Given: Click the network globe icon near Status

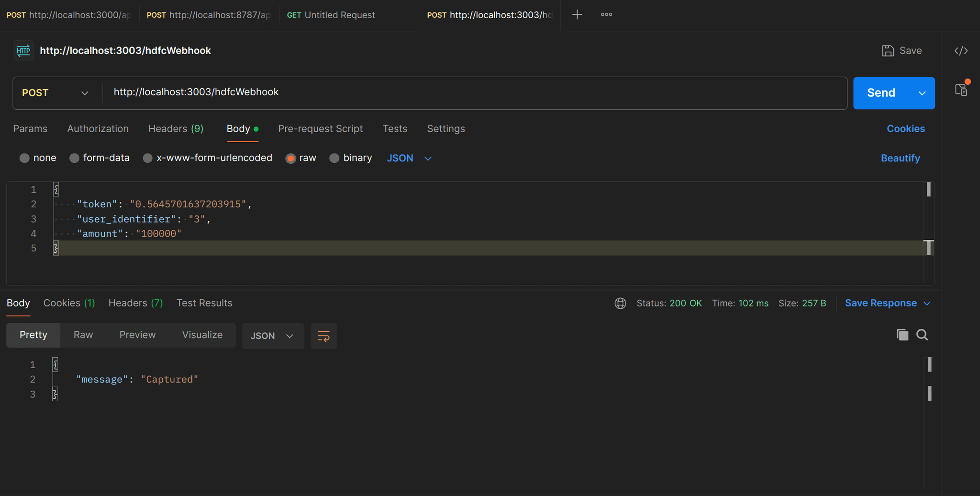Looking at the screenshot, I should click(x=620, y=303).
